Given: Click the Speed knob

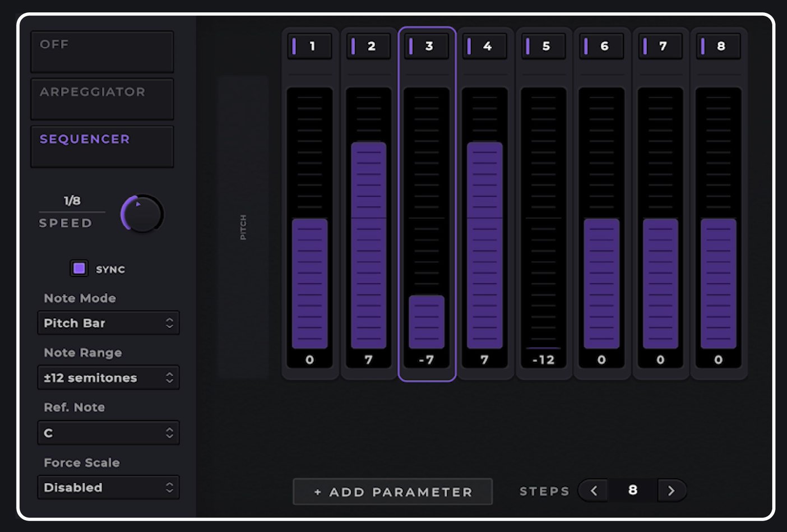Looking at the screenshot, I should click(x=141, y=214).
